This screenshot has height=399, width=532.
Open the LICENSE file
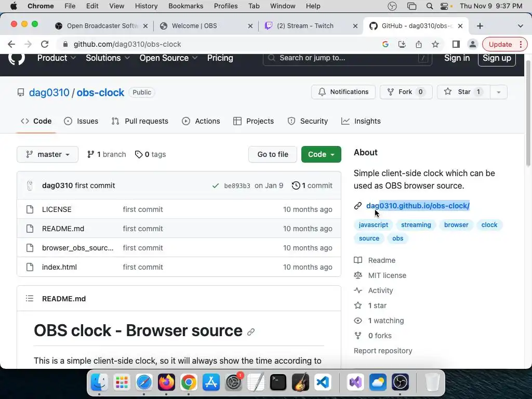(x=57, y=209)
